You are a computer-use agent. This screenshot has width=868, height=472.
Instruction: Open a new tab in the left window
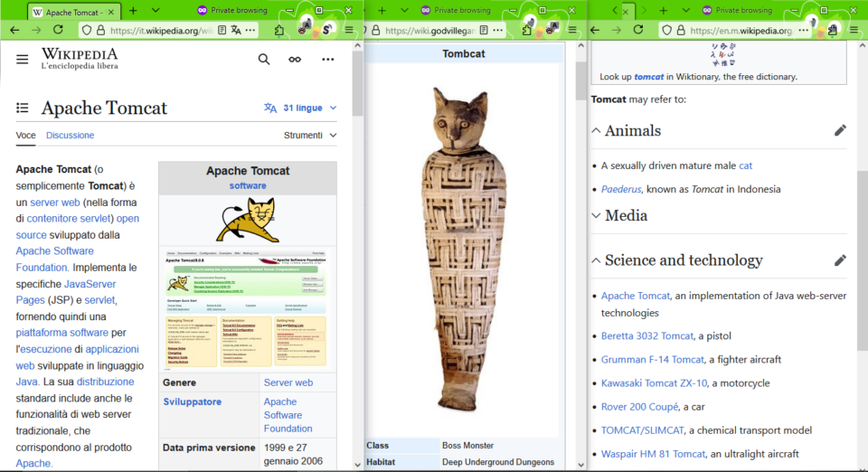133,11
